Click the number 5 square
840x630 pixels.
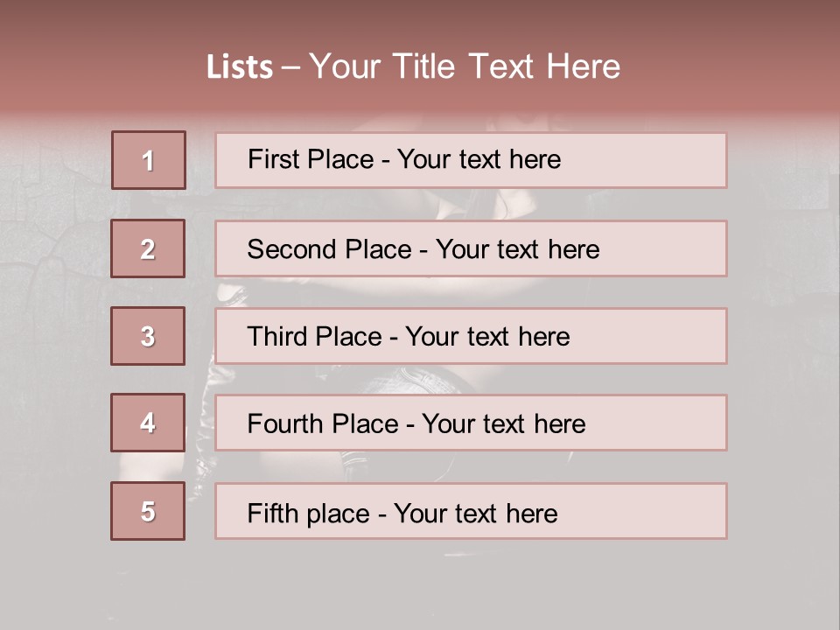coord(148,511)
